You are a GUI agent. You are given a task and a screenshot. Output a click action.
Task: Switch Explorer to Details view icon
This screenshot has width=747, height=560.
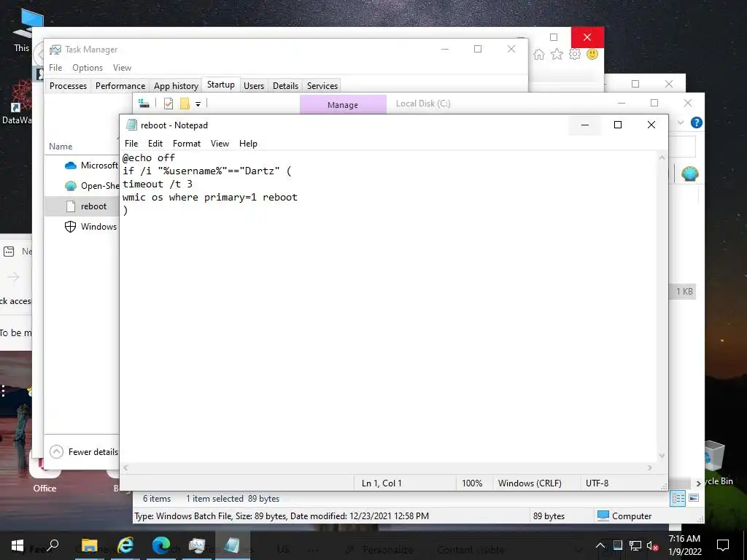tap(678, 499)
